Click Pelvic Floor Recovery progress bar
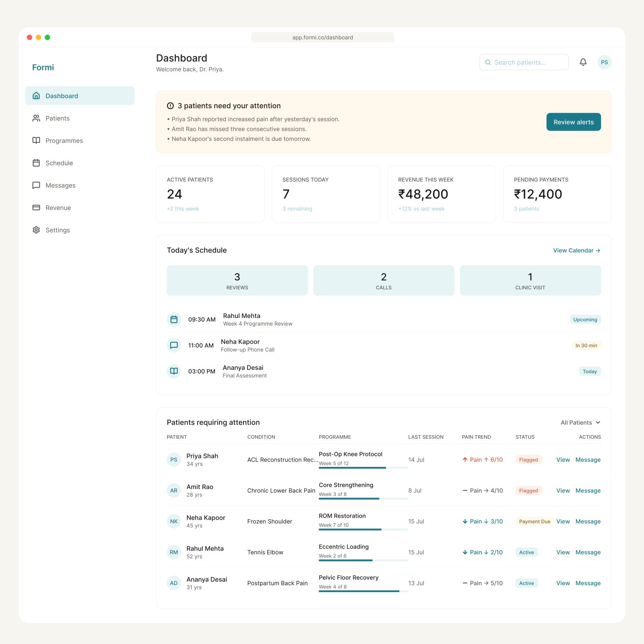The width and height of the screenshot is (644, 644). (x=363, y=591)
